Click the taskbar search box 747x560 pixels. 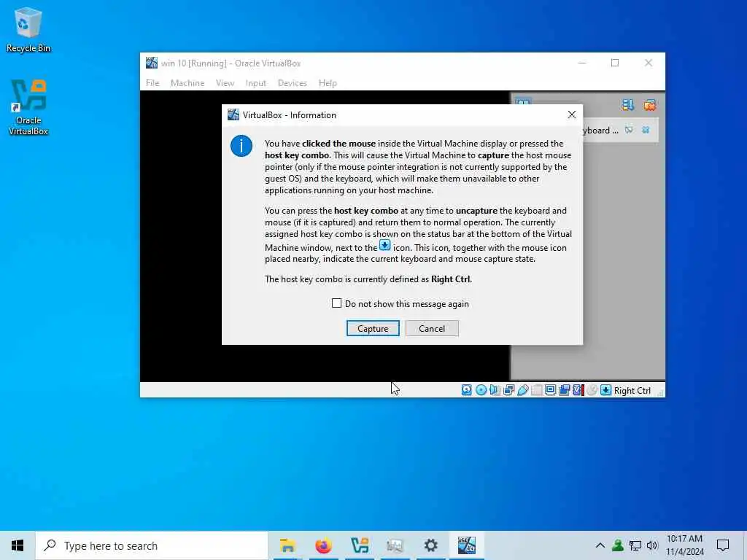coord(152,545)
